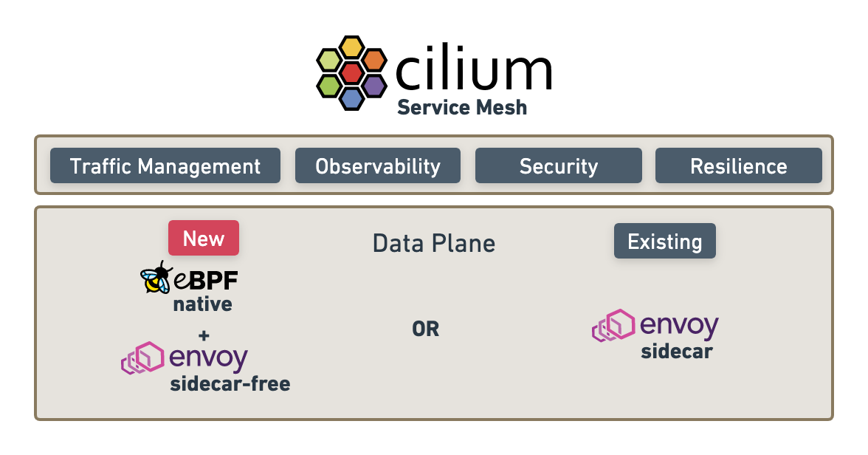
Task: Click the yellow top hexagon in logo
Action: (x=352, y=47)
